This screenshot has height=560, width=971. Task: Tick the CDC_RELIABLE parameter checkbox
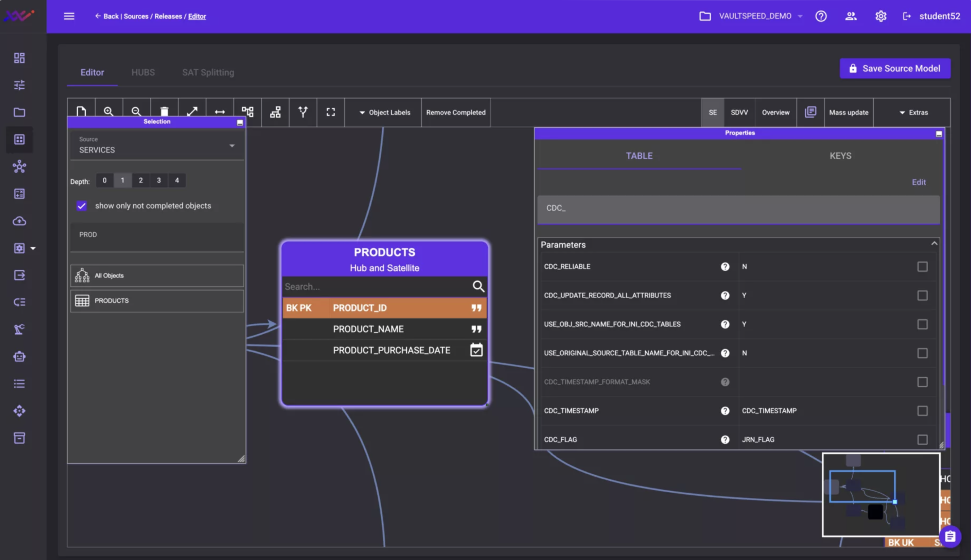[x=922, y=267]
